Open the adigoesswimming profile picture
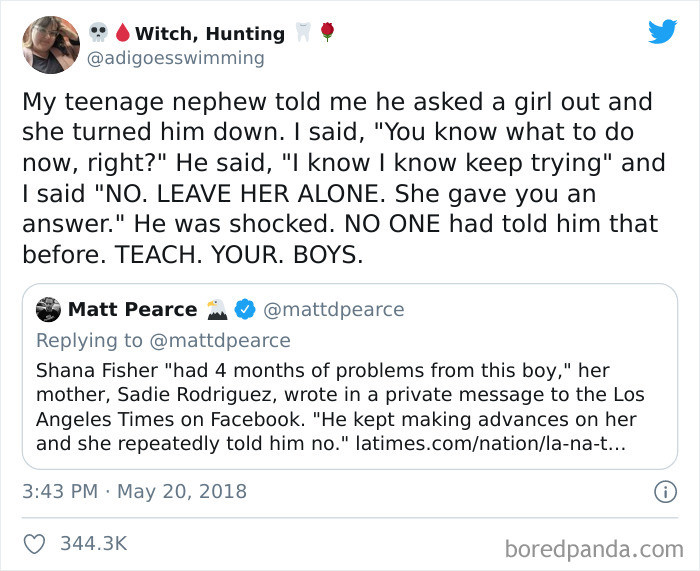Image resolution: width=700 pixels, height=571 pixels. pyautogui.click(x=50, y=45)
